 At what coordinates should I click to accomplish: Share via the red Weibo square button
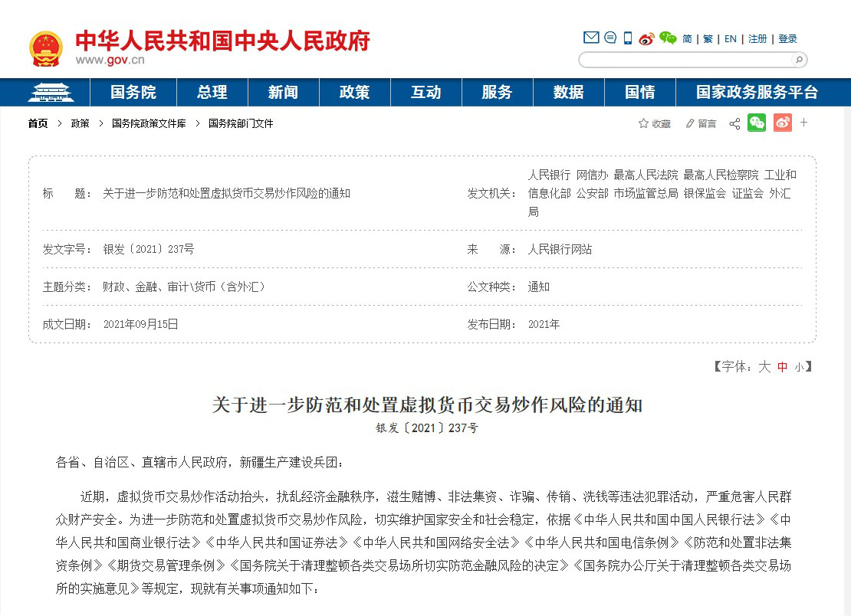coord(782,123)
